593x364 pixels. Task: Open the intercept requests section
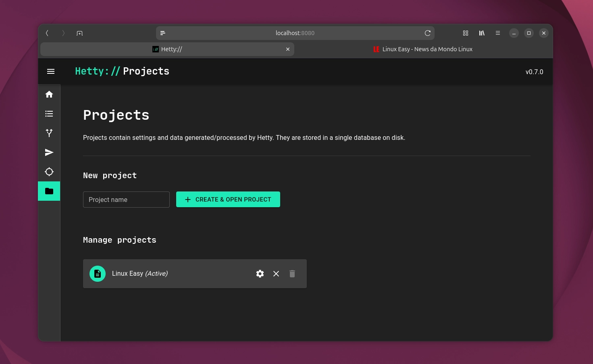point(49,133)
